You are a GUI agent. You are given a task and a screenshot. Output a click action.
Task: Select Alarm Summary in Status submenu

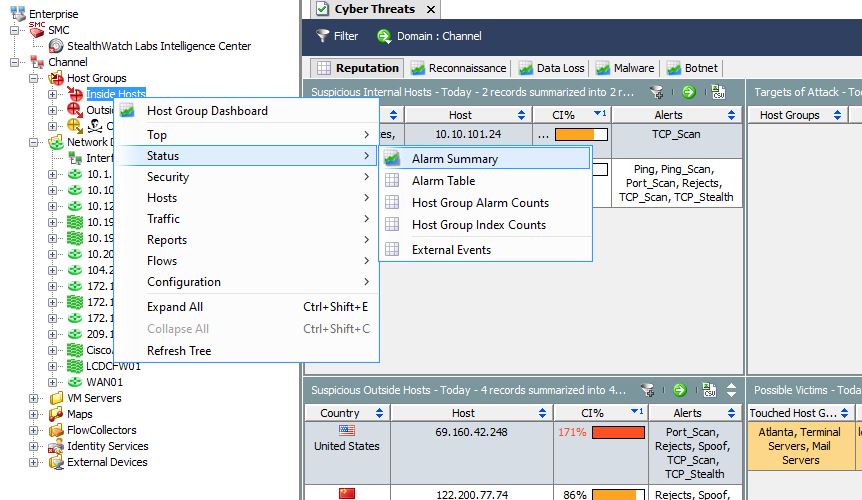tap(485, 159)
